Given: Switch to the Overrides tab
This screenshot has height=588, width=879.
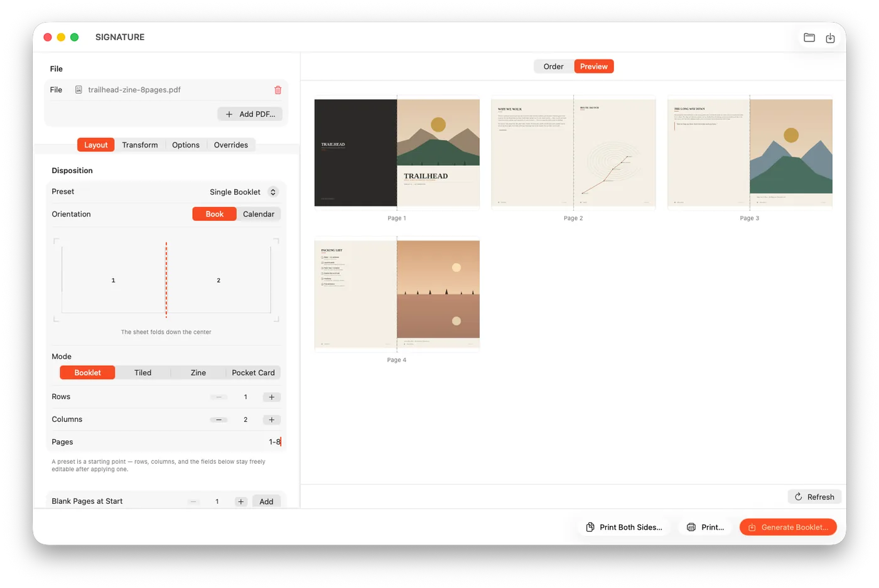Looking at the screenshot, I should pyautogui.click(x=231, y=145).
